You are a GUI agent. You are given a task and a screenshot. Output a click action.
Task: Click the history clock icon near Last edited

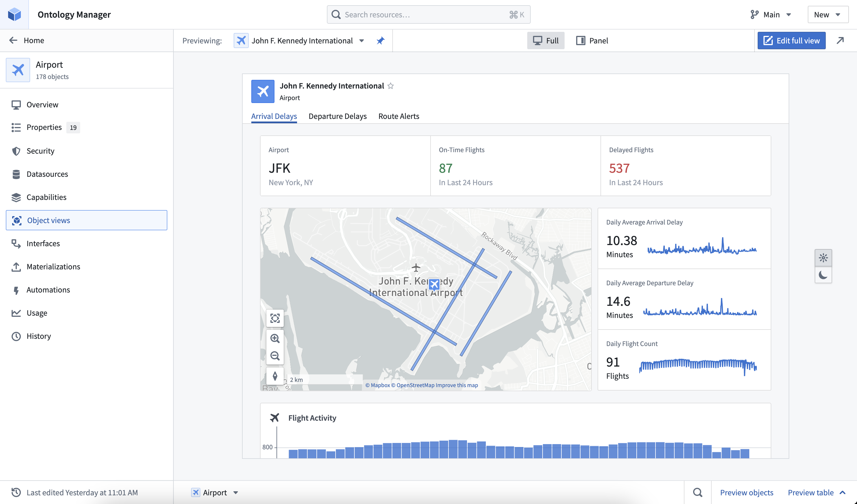coord(16,492)
